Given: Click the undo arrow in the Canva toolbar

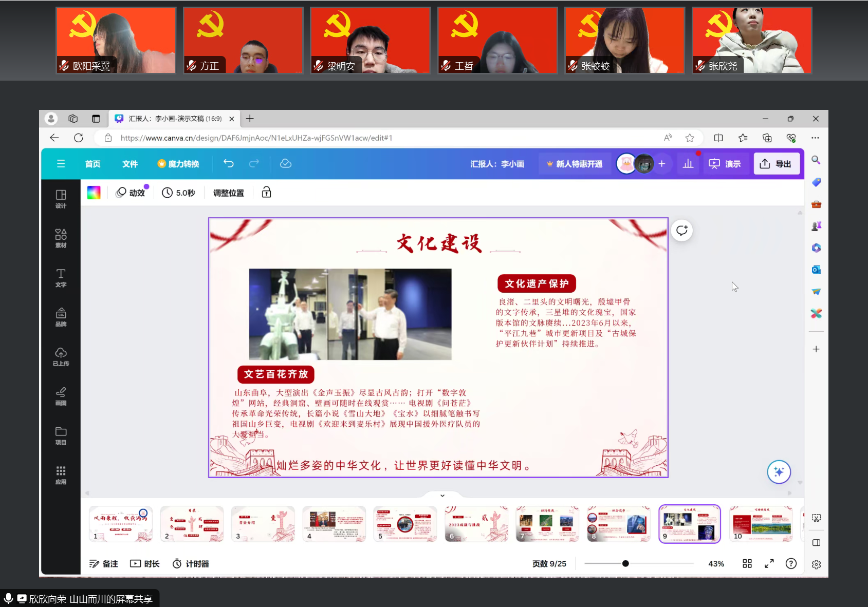Looking at the screenshot, I should point(228,163).
